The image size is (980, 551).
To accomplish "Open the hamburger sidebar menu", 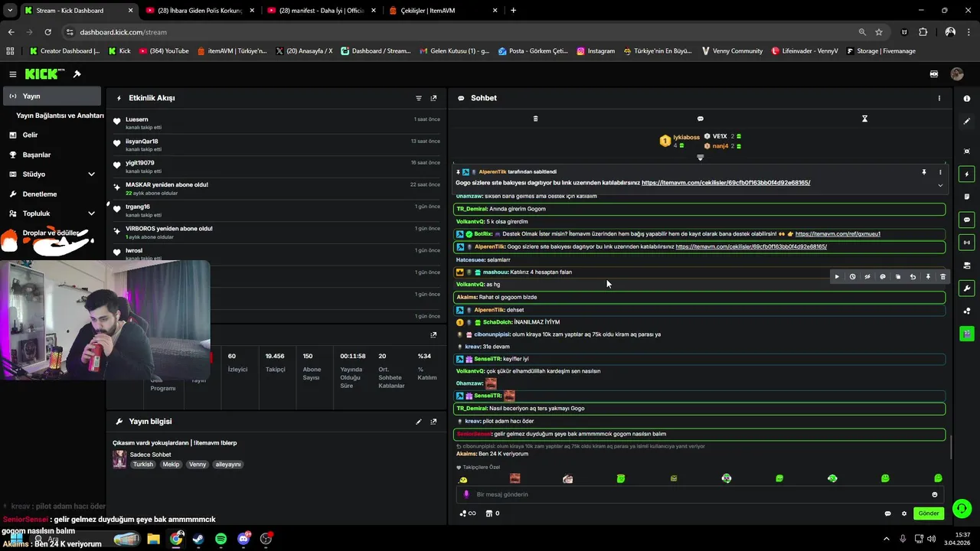I will tap(12, 74).
